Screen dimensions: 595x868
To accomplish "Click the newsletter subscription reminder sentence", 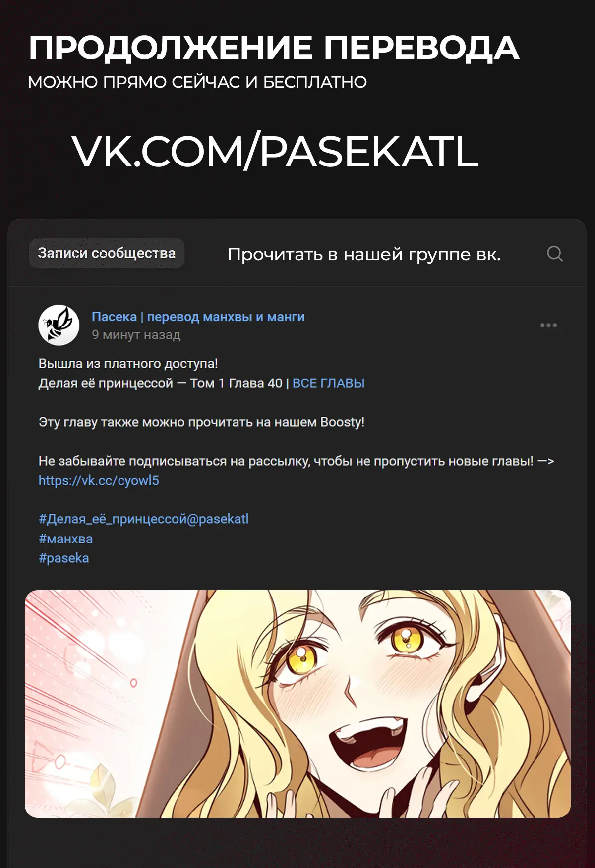I will [296, 461].
